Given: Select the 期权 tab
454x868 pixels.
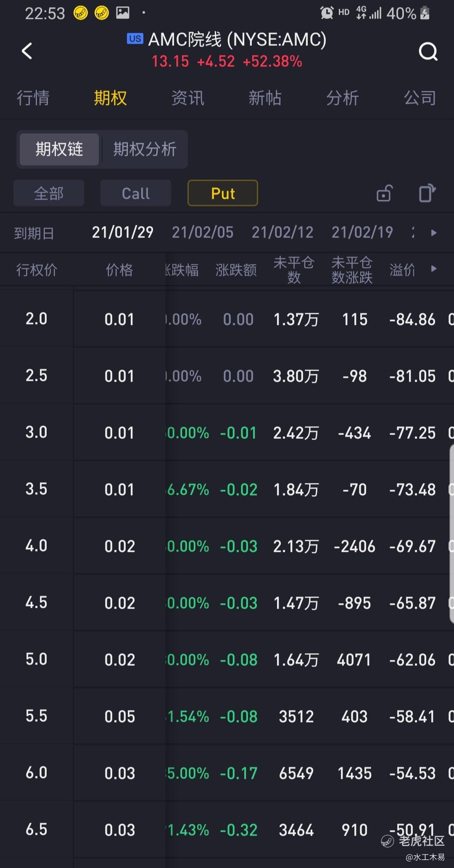Looking at the screenshot, I should click(x=110, y=98).
